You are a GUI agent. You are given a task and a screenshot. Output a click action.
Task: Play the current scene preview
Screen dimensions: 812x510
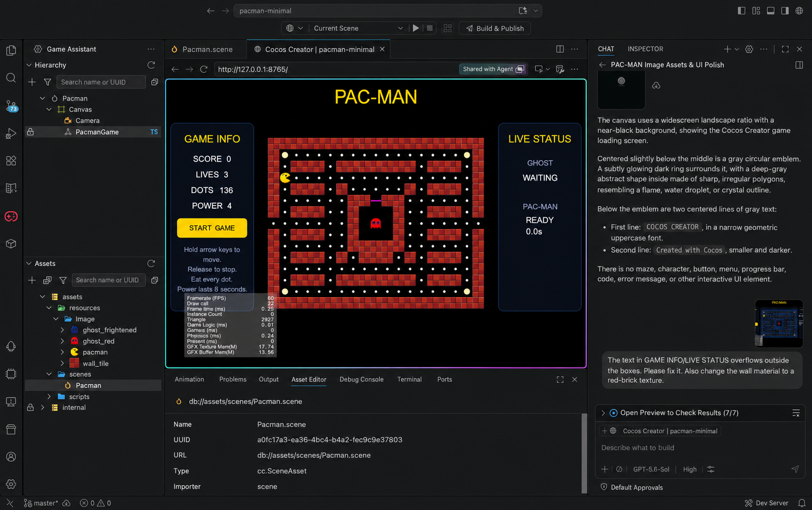416,28
